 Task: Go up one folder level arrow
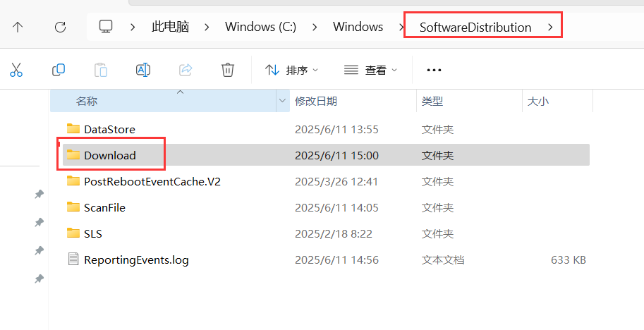click(17, 27)
